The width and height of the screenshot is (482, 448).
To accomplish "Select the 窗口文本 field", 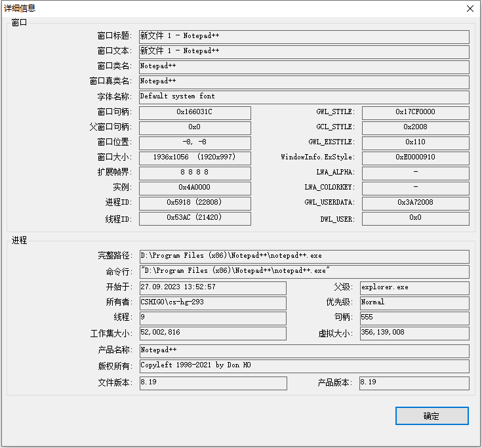I will pyautogui.click(x=304, y=52).
